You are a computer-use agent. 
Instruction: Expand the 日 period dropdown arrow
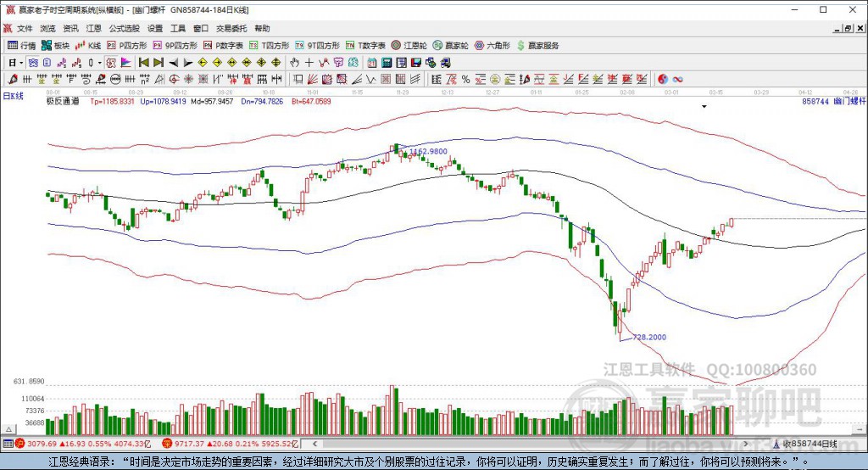21,63
